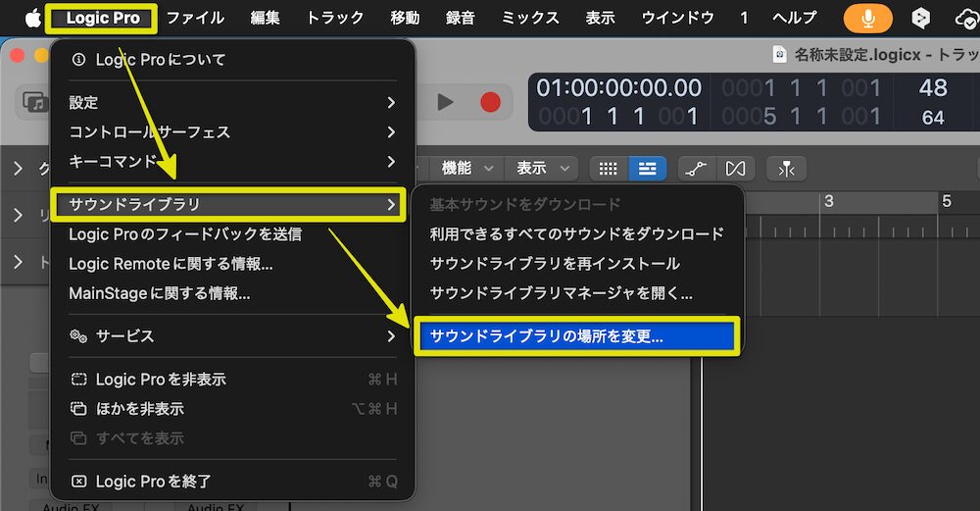Screen dimensions: 980x511
Task: Choose サウンドライブラリを再インストール
Action: 577,263
